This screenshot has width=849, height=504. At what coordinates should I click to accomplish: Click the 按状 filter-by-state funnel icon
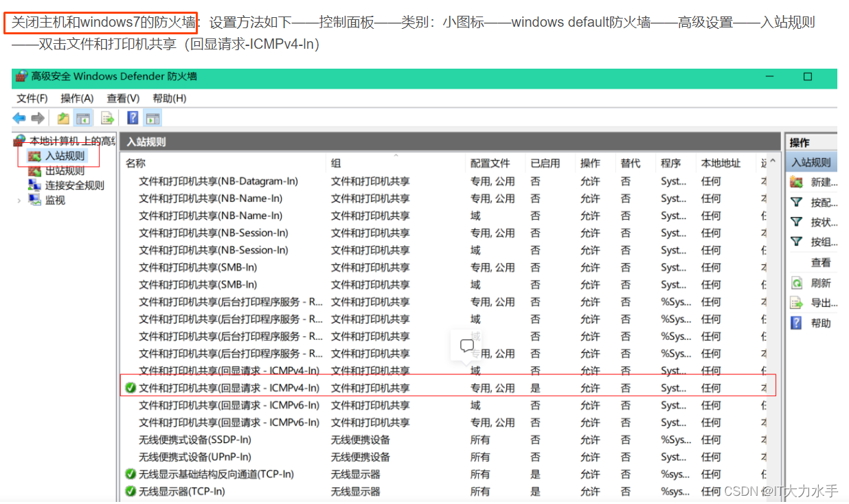797,222
